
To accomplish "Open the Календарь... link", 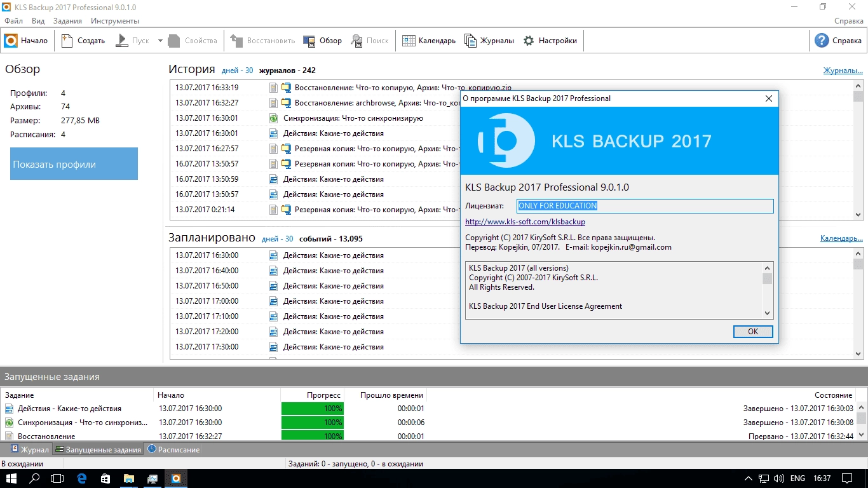I will (841, 238).
